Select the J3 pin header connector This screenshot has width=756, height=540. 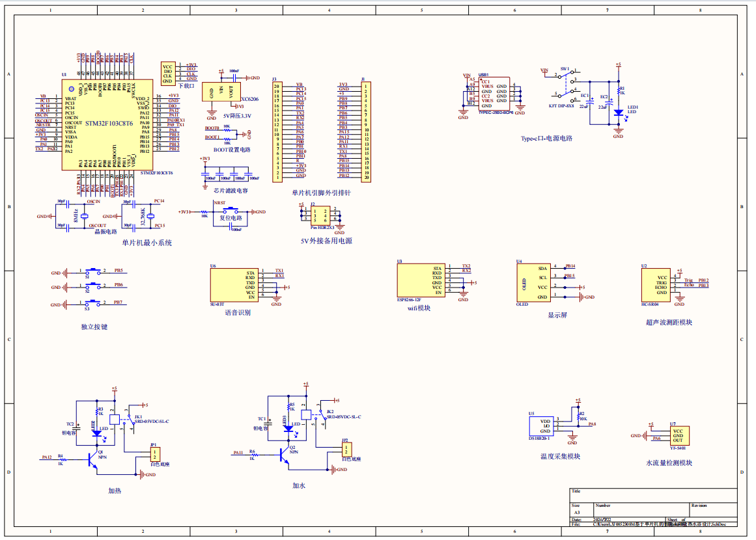(276, 131)
